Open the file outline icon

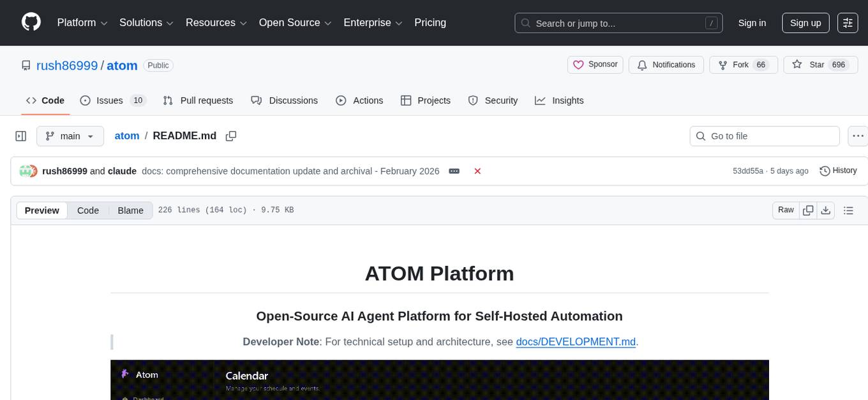(849, 210)
